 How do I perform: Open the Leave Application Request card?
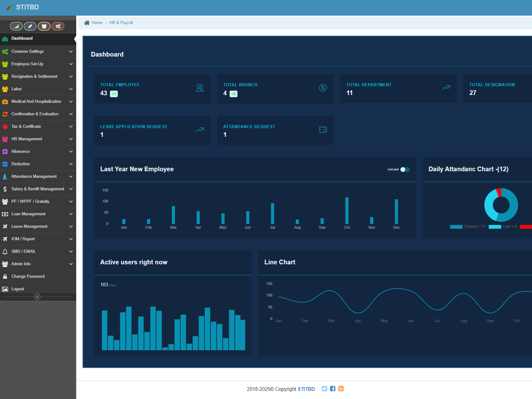tap(152, 130)
